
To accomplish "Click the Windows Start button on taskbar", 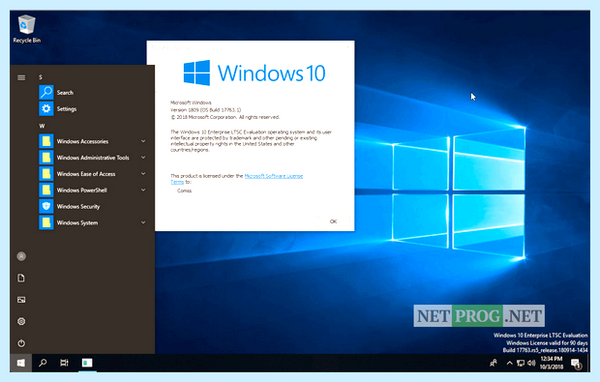I will [21, 362].
